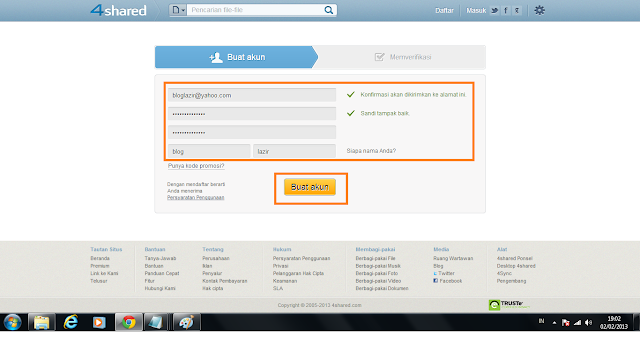The height and width of the screenshot is (360, 640).
Task: Open Telusur footer link
Action: pos(99,281)
